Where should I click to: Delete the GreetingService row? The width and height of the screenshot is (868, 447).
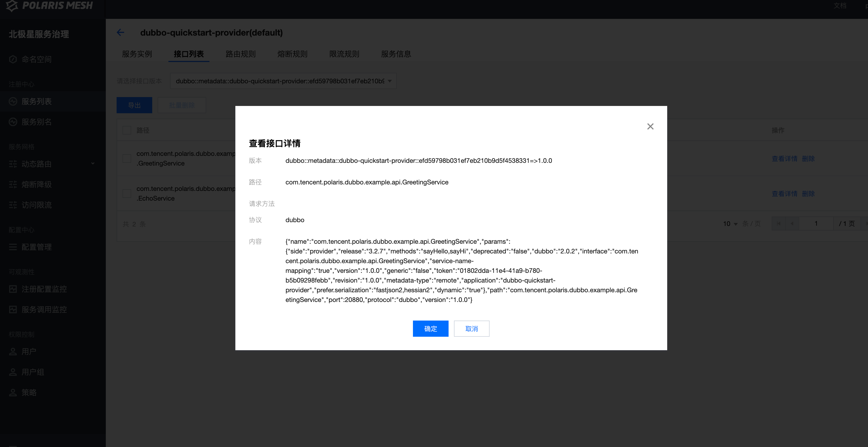pos(808,159)
